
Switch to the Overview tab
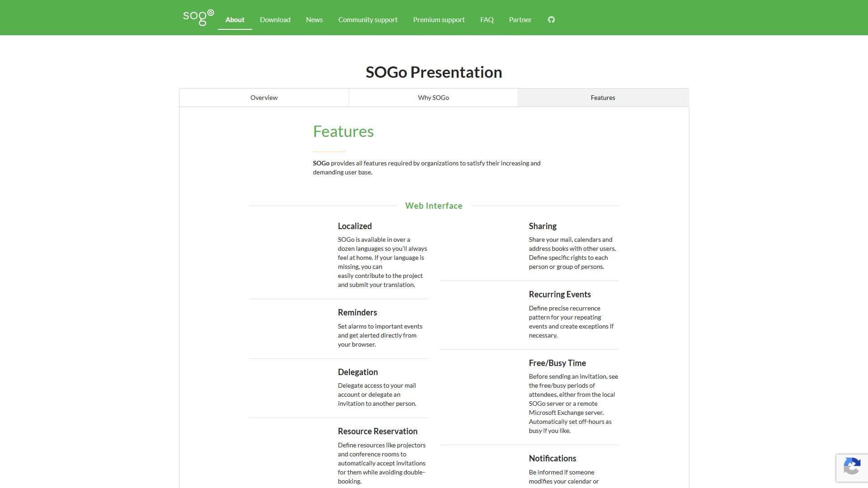click(264, 98)
